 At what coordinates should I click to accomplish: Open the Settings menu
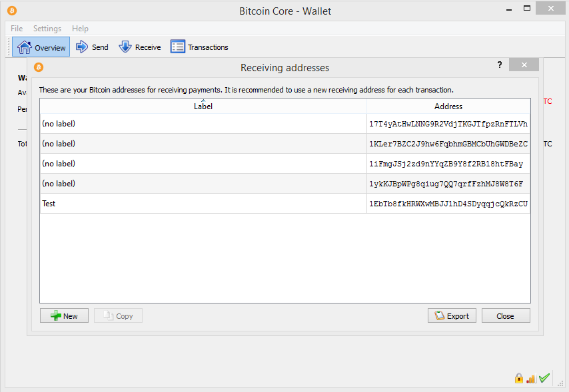click(x=47, y=28)
